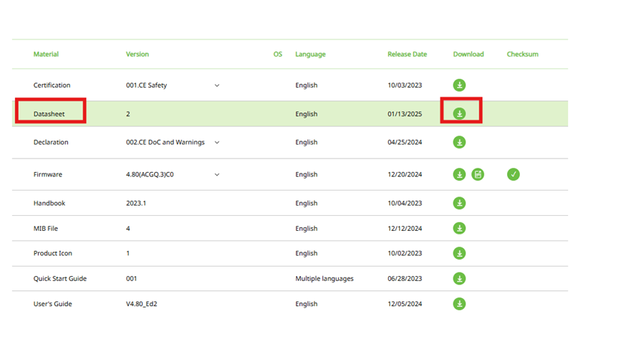
Task: Select the Product Icon row label
Action: [x=53, y=253]
